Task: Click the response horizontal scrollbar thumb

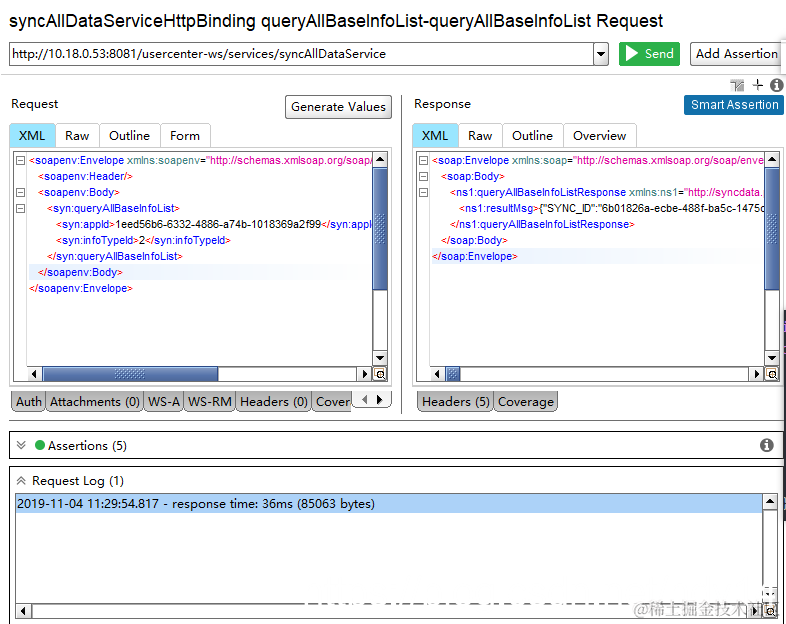Action: [453, 374]
